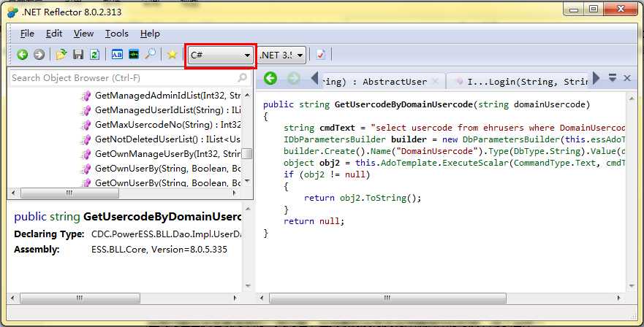Click the .NET Reflector app icon in title bar
The height and width of the screenshot is (327, 644).
(x=13, y=12)
